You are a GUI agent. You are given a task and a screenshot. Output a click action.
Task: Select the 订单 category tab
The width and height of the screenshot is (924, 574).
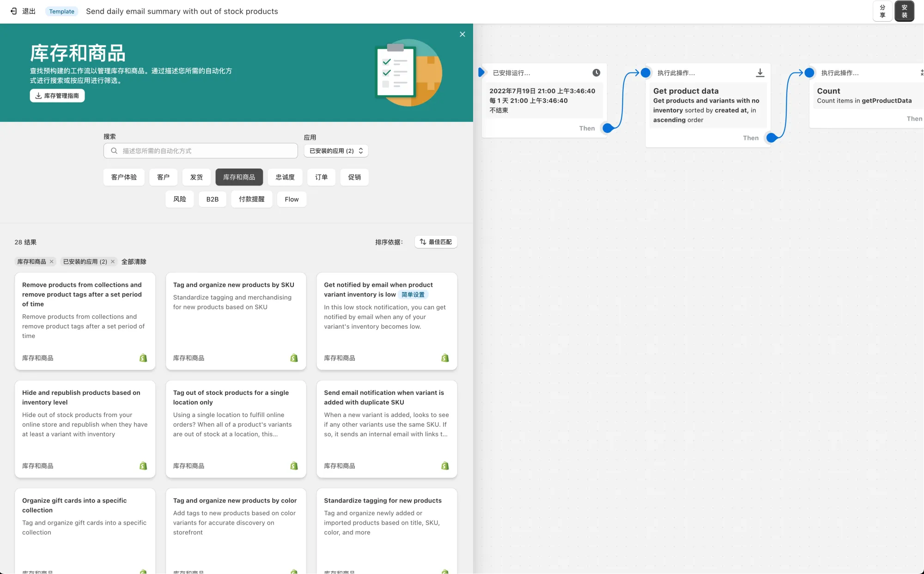(x=321, y=177)
